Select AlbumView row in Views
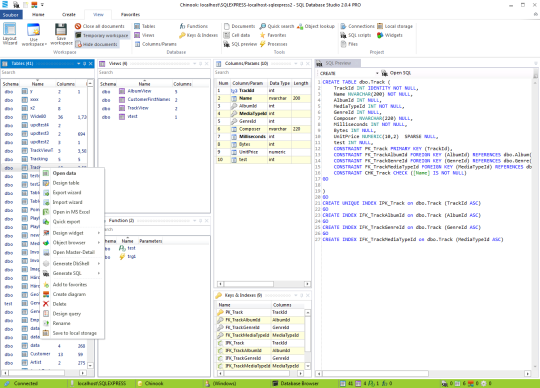This screenshot has height=388, width=540. (154, 91)
